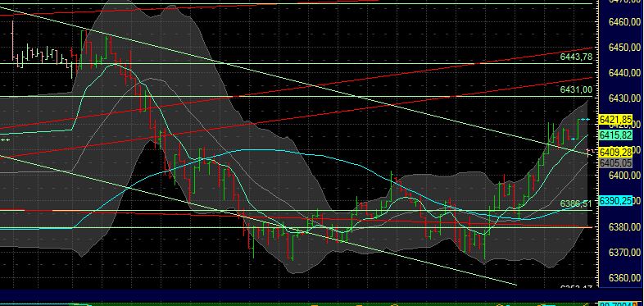Select the 6443,78 horizontal level label
The width and height of the screenshot is (644, 306).
[x=576, y=57]
